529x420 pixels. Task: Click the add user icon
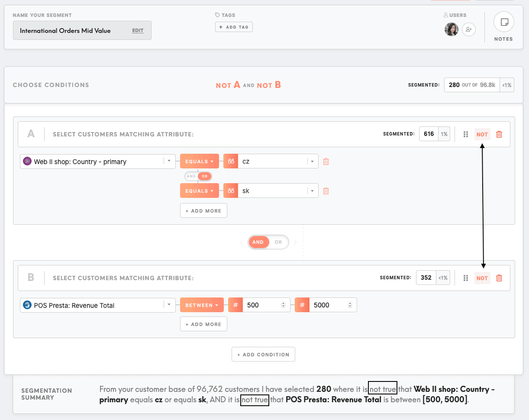coord(469,29)
